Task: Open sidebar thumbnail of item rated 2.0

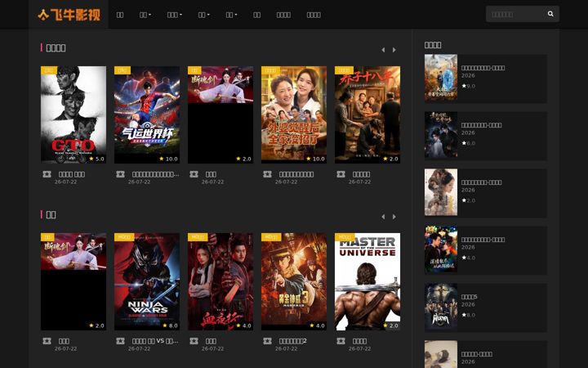Action: (x=441, y=192)
